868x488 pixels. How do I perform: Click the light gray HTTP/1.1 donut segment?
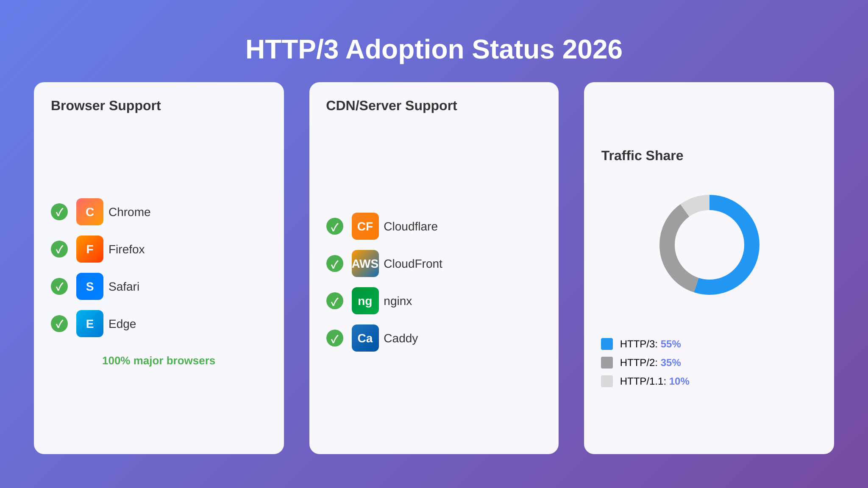[x=697, y=204]
